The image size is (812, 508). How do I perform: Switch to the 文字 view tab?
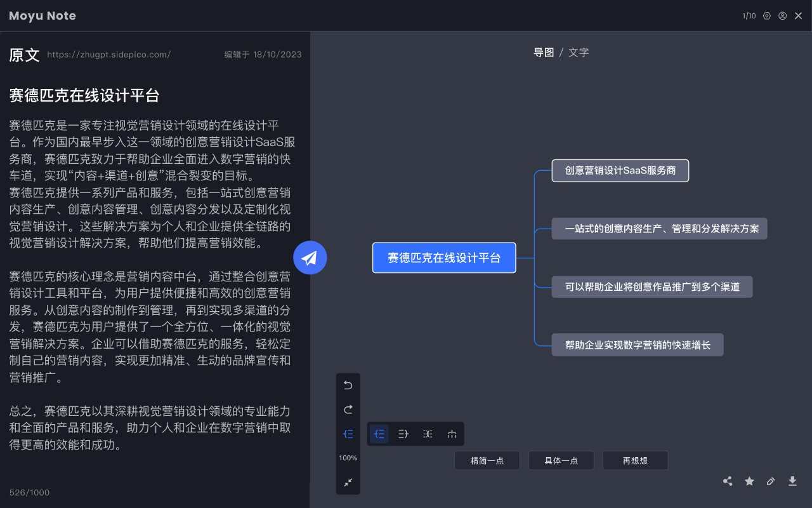pyautogui.click(x=579, y=53)
